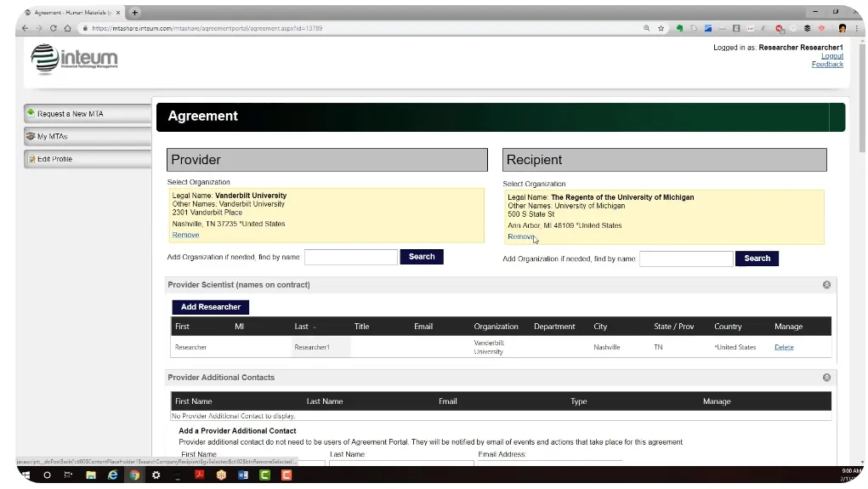Open Cortana search circle on taskbar
Viewport: 868px width, 489px height.
(x=47, y=475)
